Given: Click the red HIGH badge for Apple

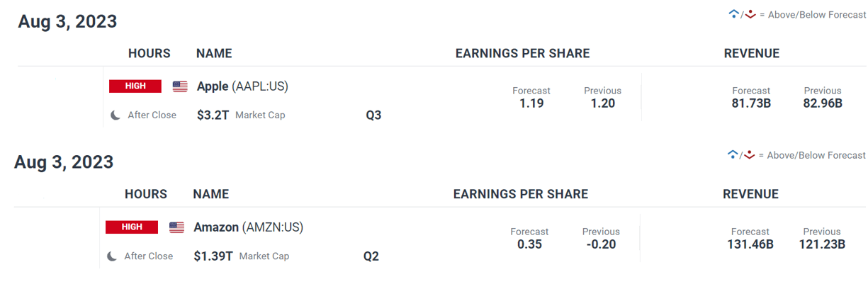Looking at the screenshot, I should (x=135, y=86).
